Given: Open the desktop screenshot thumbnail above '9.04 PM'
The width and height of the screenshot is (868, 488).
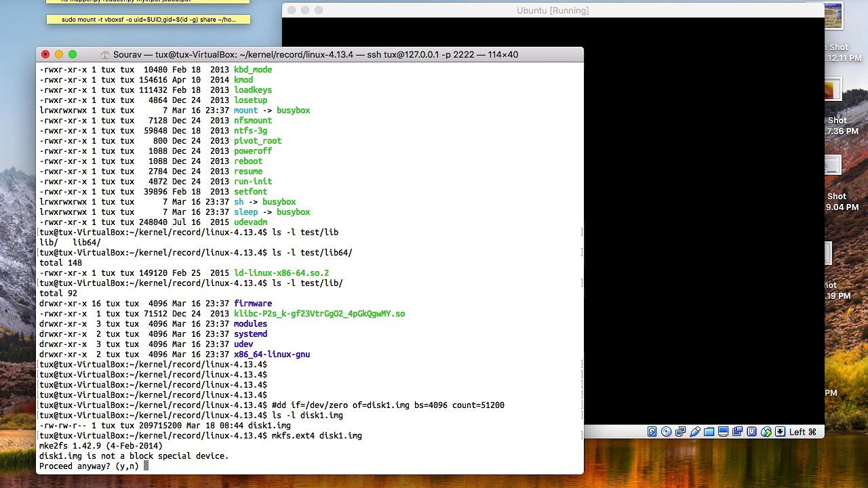Looking at the screenshot, I should [x=833, y=165].
